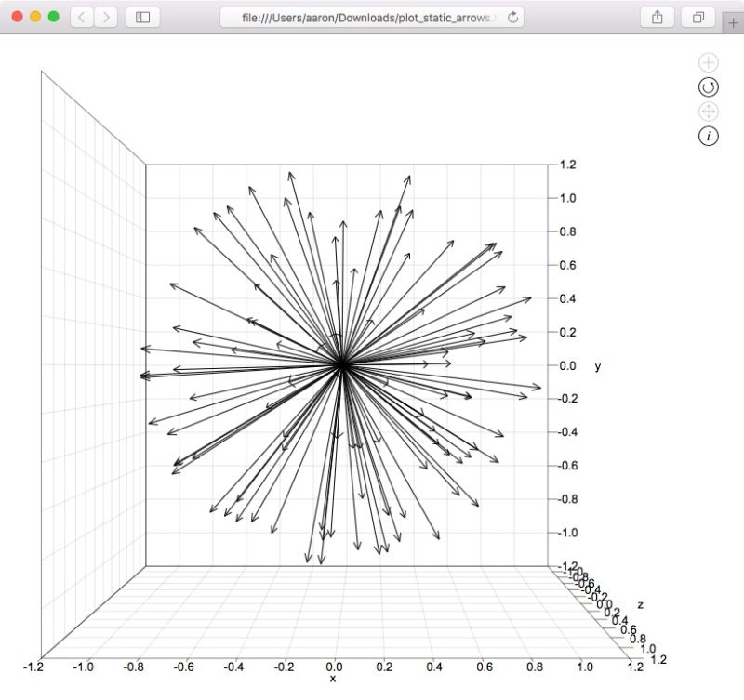The image size is (744, 700).
Task: Open the plot info tooltip
Action: tap(709, 136)
